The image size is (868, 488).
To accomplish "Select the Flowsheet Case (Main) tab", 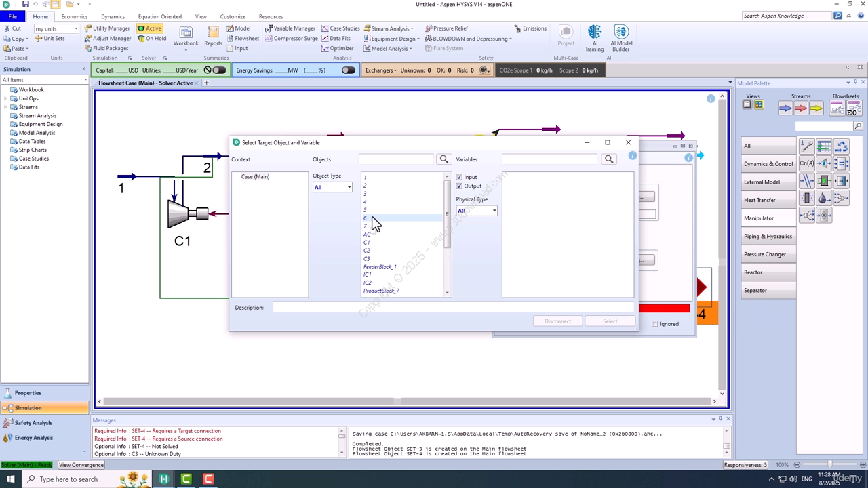I will (x=145, y=83).
